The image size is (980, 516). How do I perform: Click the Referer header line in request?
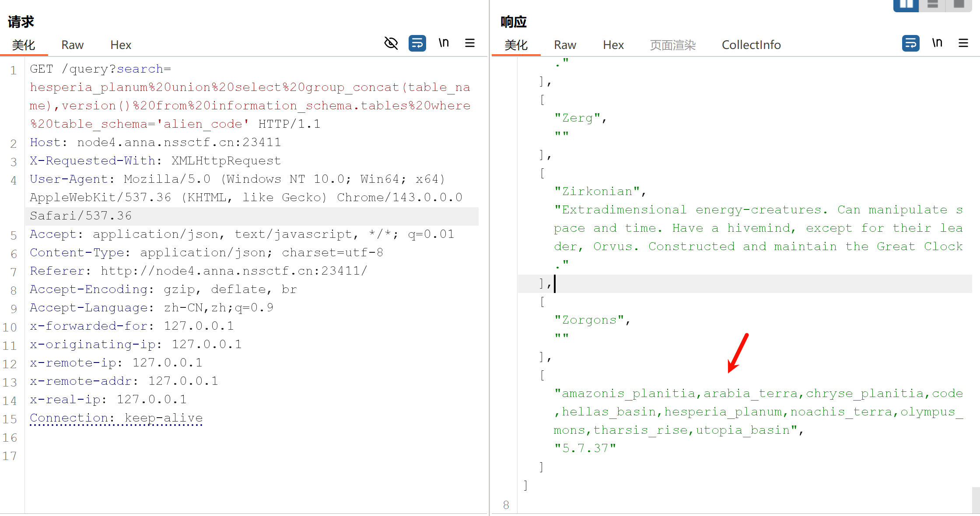click(198, 271)
